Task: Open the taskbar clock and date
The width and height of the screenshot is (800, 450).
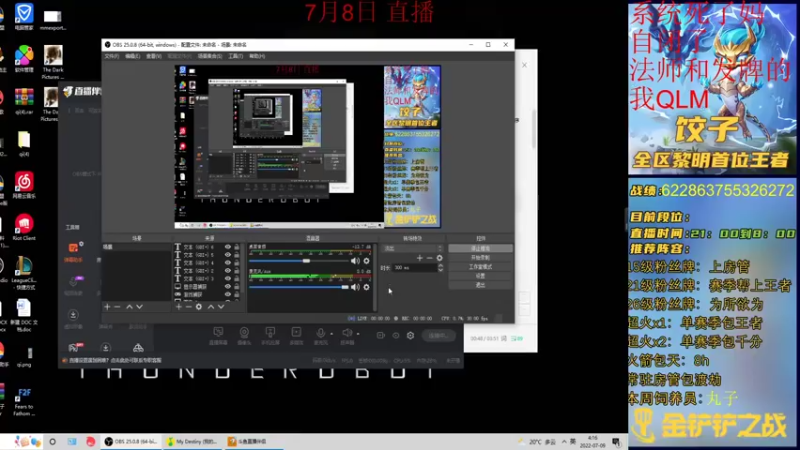Action: [x=592, y=442]
